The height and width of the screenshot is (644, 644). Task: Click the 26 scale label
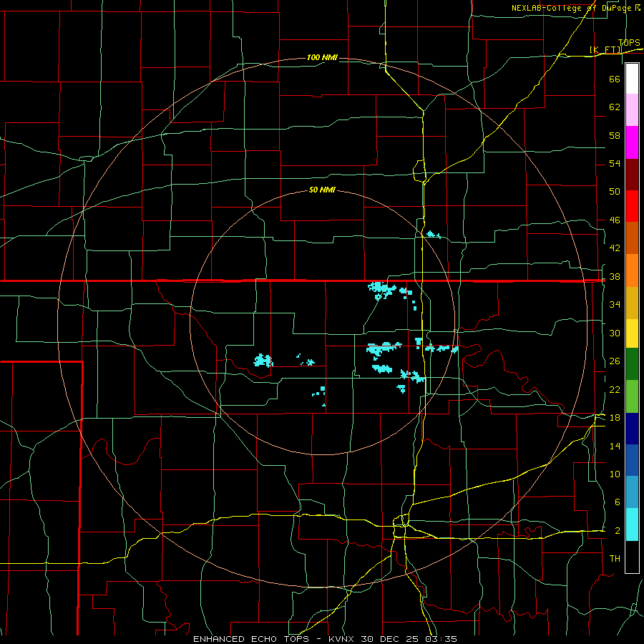(615, 361)
